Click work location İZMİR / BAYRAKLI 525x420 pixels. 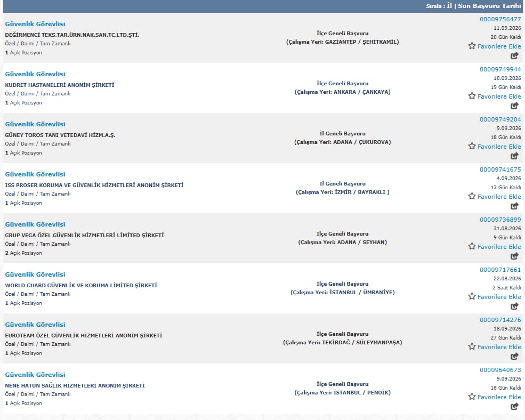pyautogui.click(x=343, y=192)
